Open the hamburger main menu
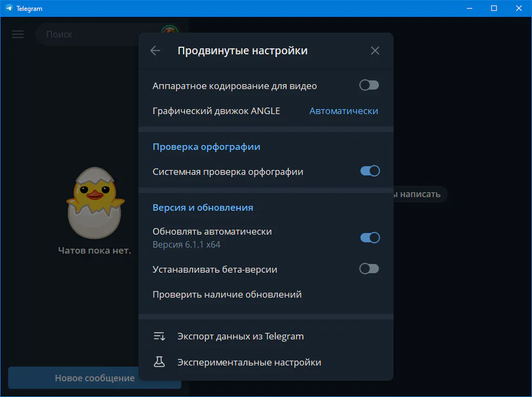This screenshot has height=397, width=532. tap(17, 34)
